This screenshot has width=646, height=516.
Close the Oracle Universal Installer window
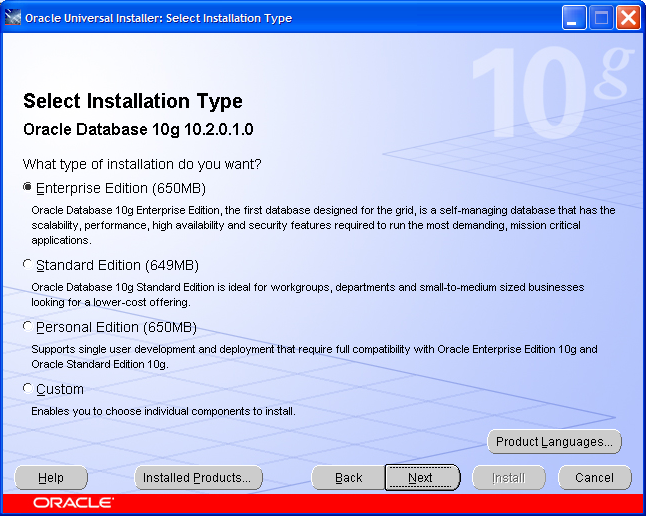(x=628, y=18)
